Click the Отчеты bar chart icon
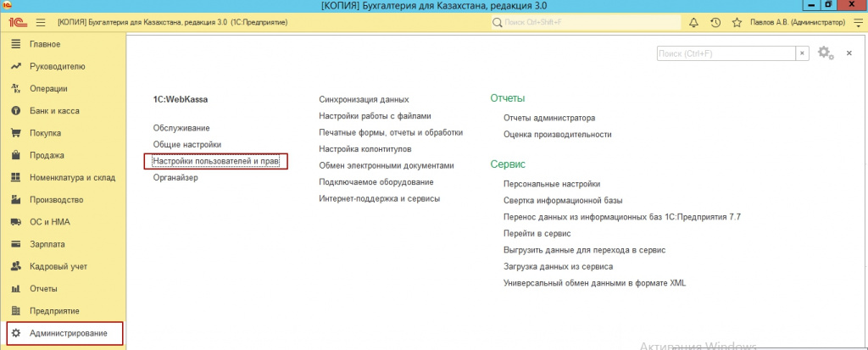 coord(16,289)
